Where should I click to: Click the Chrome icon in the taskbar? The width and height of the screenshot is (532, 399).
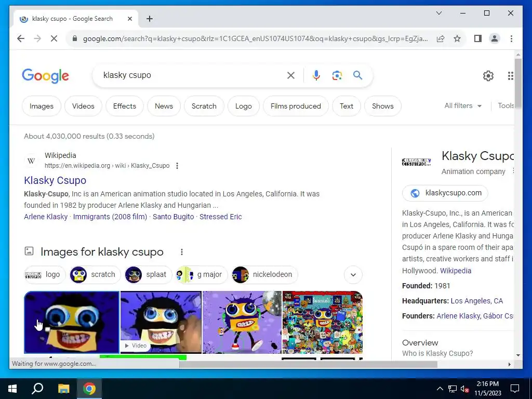(x=89, y=389)
